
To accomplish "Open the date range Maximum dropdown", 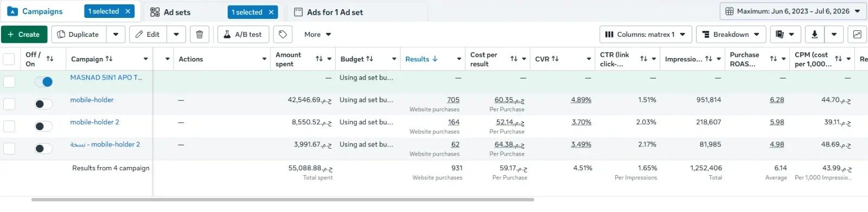I will [793, 11].
